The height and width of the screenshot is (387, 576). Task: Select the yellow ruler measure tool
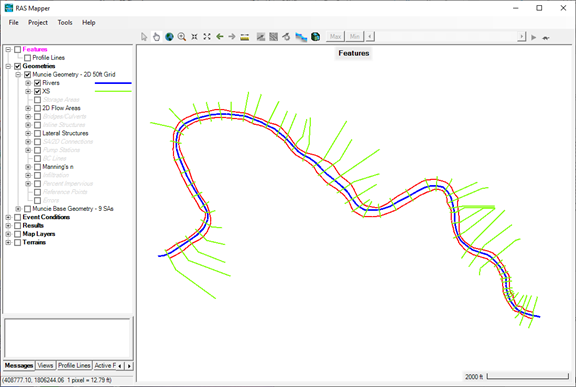[x=245, y=37]
